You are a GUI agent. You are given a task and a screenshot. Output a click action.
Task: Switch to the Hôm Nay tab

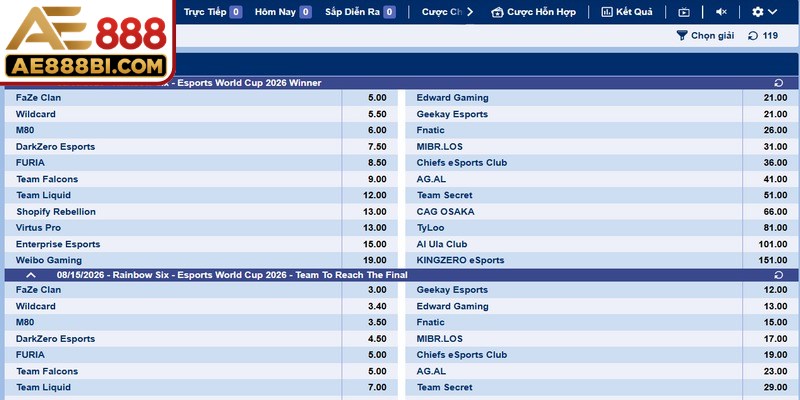pyautogui.click(x=283, y=12)
